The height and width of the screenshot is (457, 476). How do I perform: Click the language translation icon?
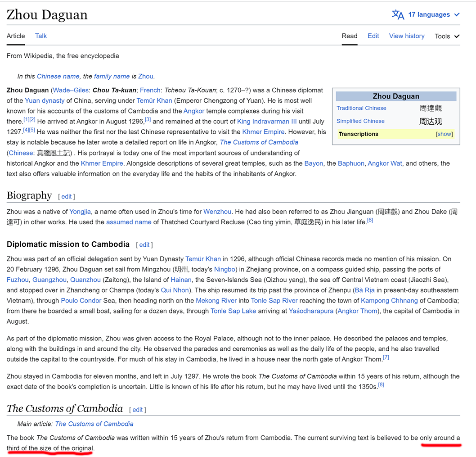[398, 14]
